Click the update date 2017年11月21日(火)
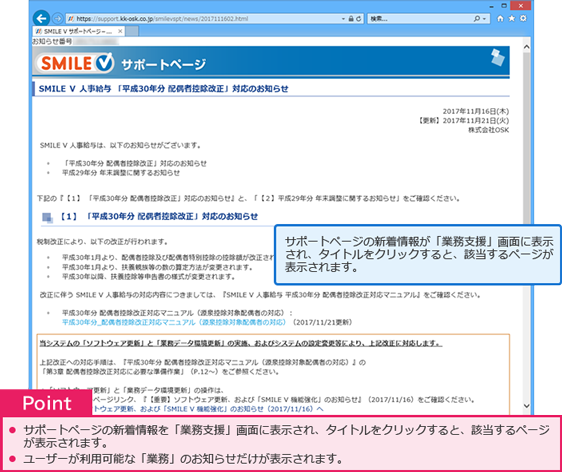Image resolution: width=562 pixels, height=472 pixels. click(464, 120)
